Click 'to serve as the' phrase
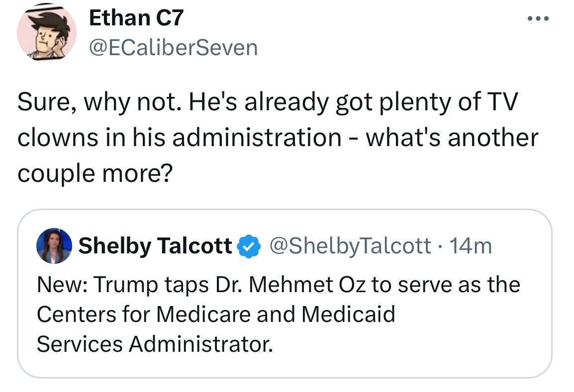This screenshot has height=392, width=574. tap(446, 285)
